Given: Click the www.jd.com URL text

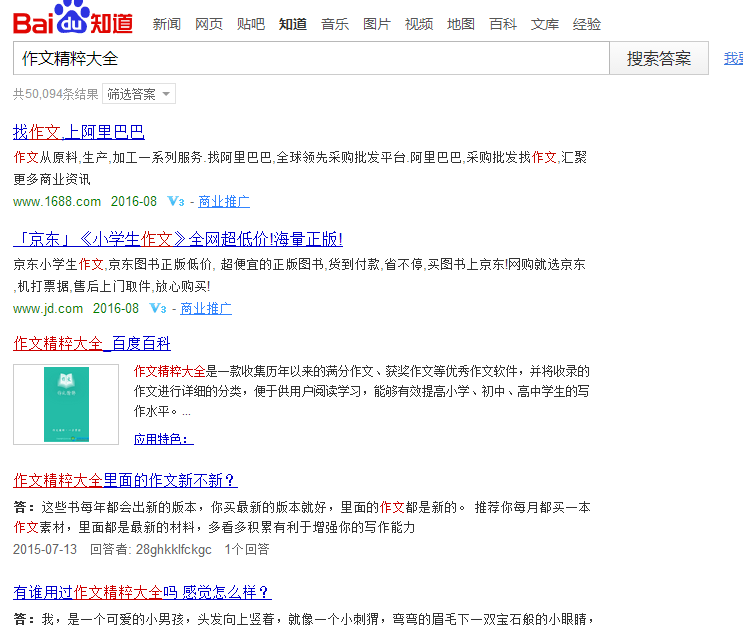Looking at the screenshot, I should point(48,309).
